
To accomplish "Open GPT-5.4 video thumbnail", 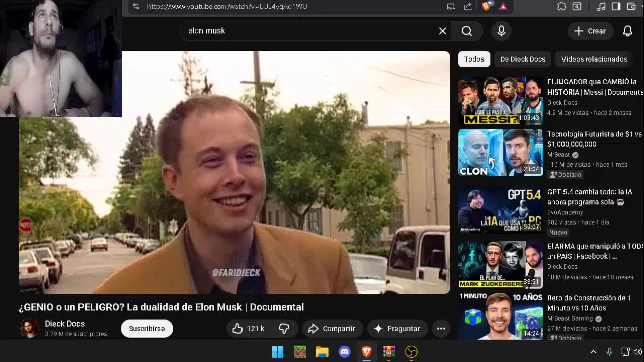I will point(501,211).
